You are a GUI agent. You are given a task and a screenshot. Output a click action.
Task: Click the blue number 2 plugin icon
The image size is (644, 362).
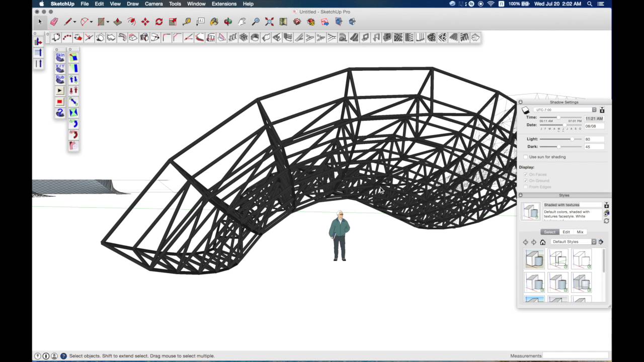[x=60, y=113]
